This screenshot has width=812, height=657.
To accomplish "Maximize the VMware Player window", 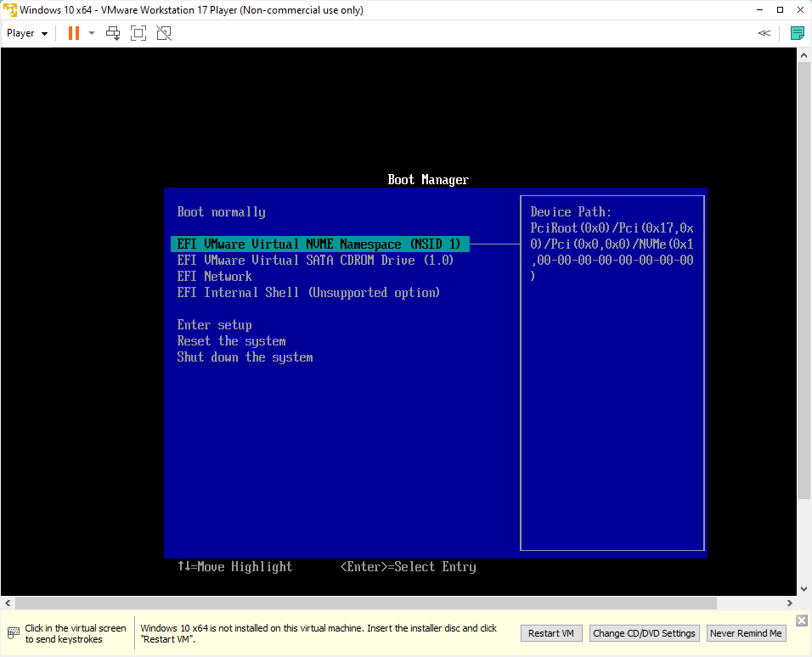I will coord(780,10).
